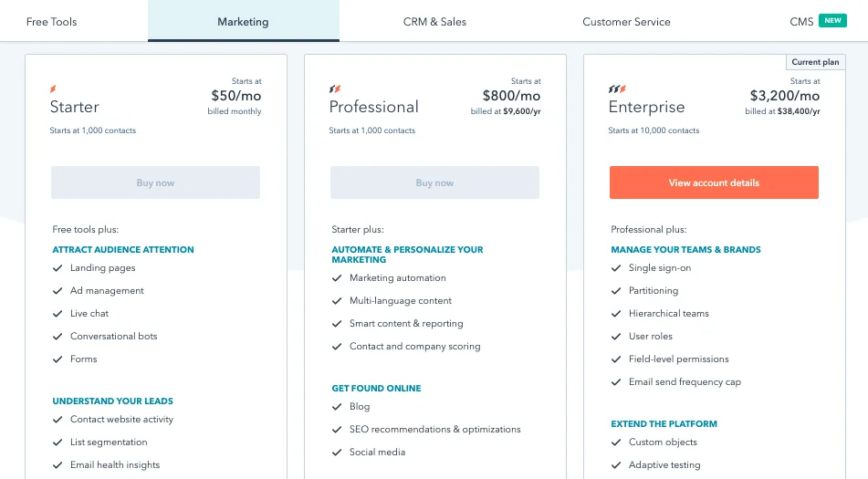Click the checkmark beside User roles
This screenshot has width=868, height=479.
(x=616, y=336)
